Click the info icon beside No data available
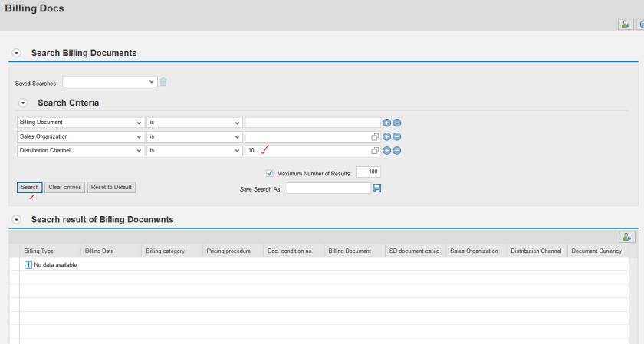This screenshot has width=644, height=344. pos(28,265)
